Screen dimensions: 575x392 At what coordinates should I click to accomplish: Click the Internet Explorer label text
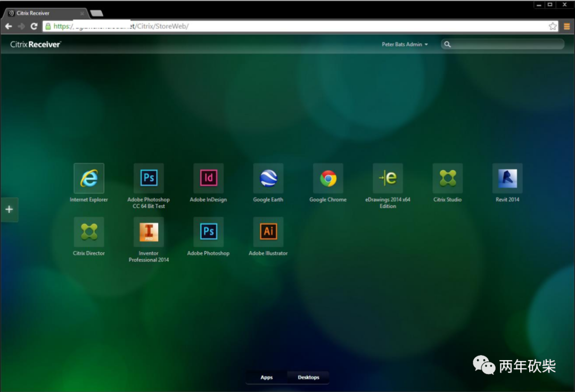tap(89, 199)
